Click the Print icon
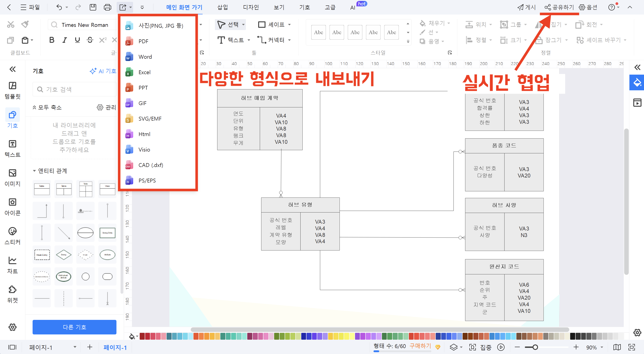644x354 pixels. point(107,7)
